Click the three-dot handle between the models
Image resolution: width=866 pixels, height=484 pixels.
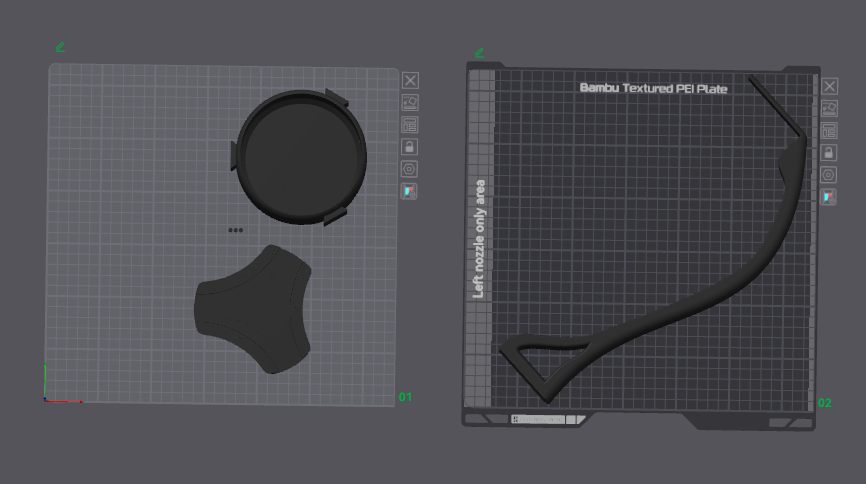[x=236, y=230]
